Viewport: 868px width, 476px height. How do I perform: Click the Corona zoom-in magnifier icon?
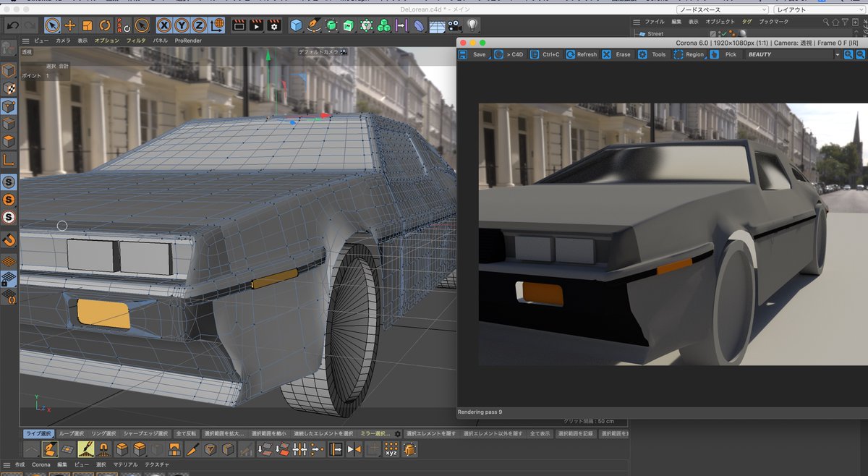coord(848,54)
